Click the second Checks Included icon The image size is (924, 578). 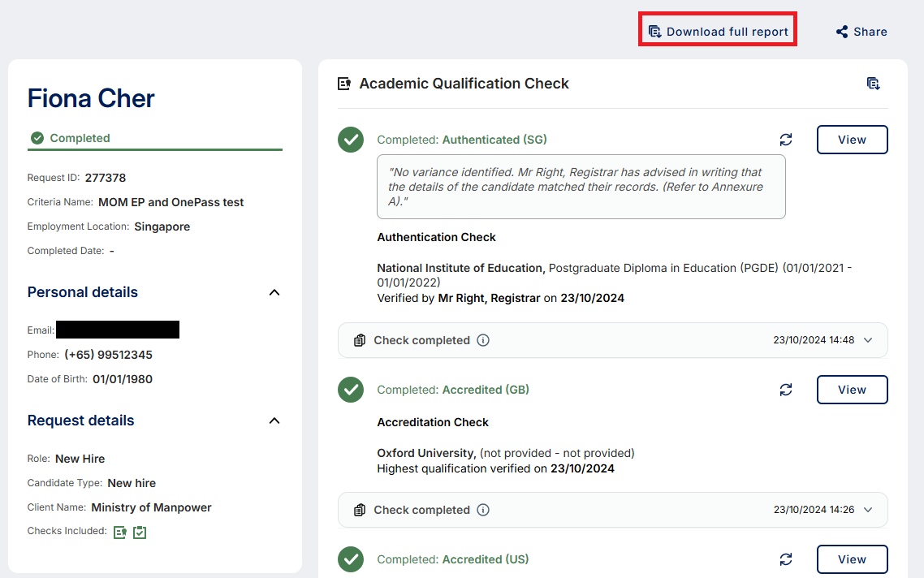(140, 532)
